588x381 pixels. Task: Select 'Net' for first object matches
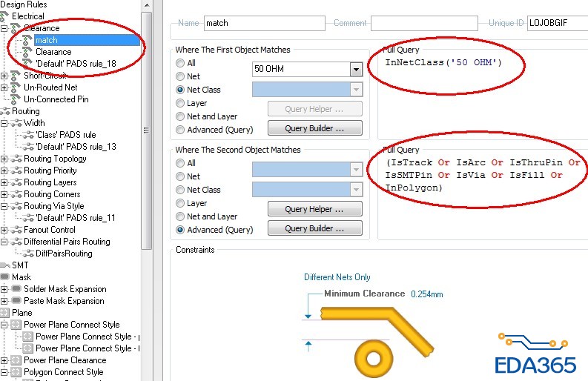[x=180, y=76]
